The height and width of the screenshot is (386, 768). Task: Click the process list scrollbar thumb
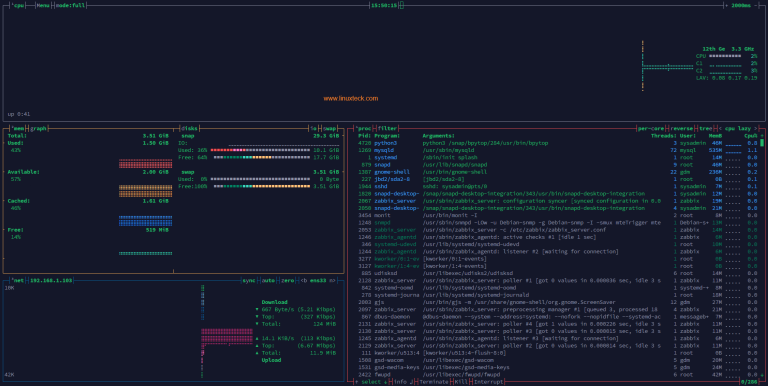(762, 143)
